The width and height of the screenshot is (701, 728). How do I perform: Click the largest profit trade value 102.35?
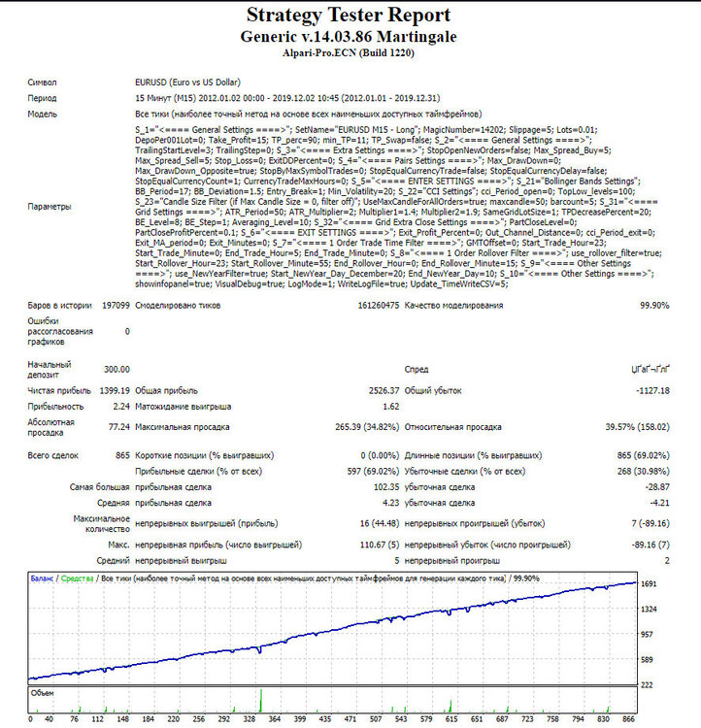(386, 487)
